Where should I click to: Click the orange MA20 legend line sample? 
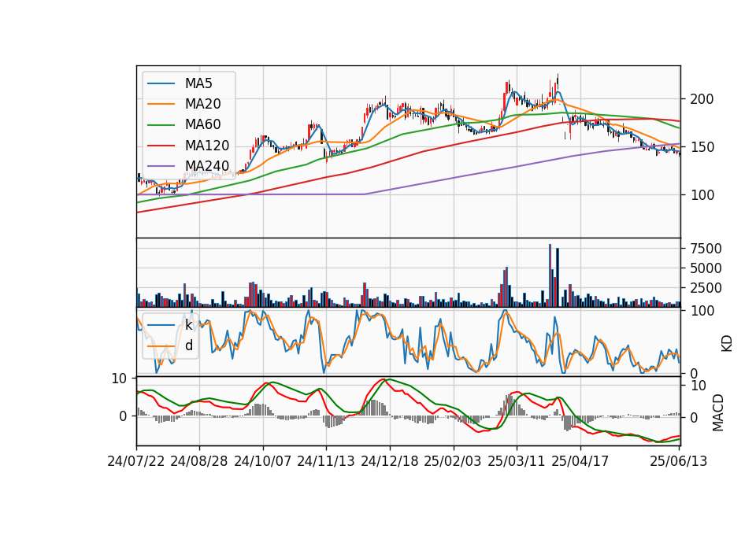click(x=161, y=104)
